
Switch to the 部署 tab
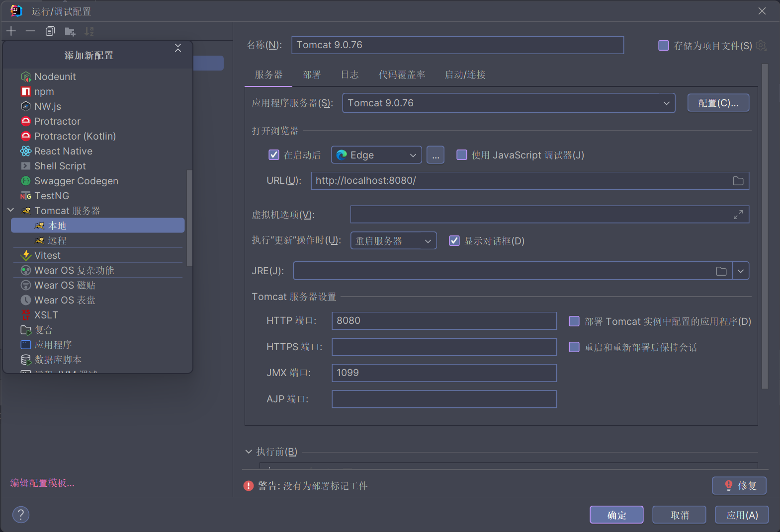(x=312, y=75)
